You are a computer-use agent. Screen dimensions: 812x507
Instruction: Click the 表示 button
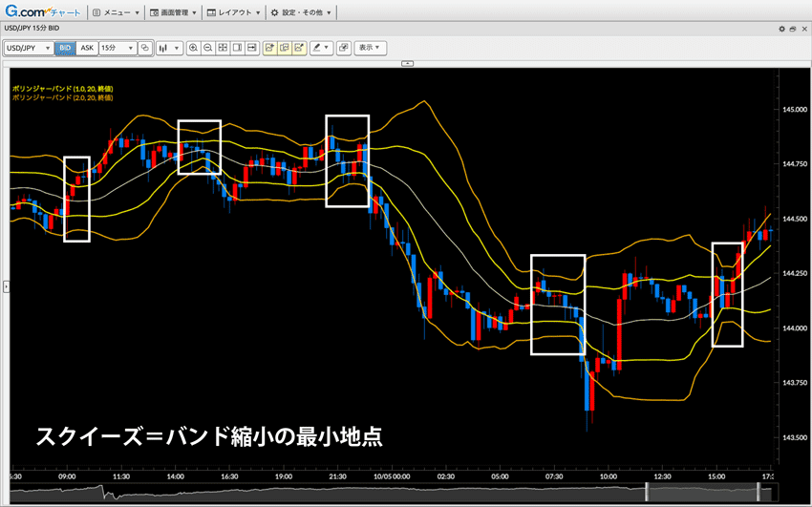pos(370,47)
